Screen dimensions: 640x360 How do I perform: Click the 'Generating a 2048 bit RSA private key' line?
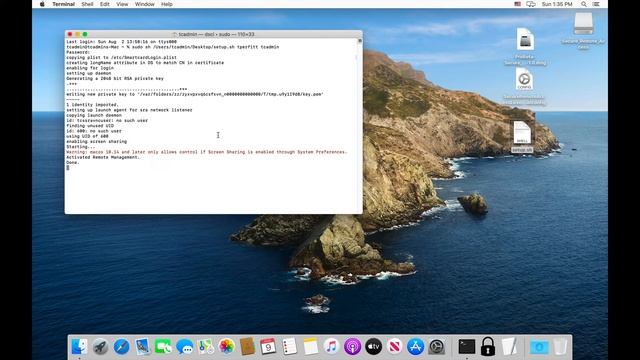115,78
